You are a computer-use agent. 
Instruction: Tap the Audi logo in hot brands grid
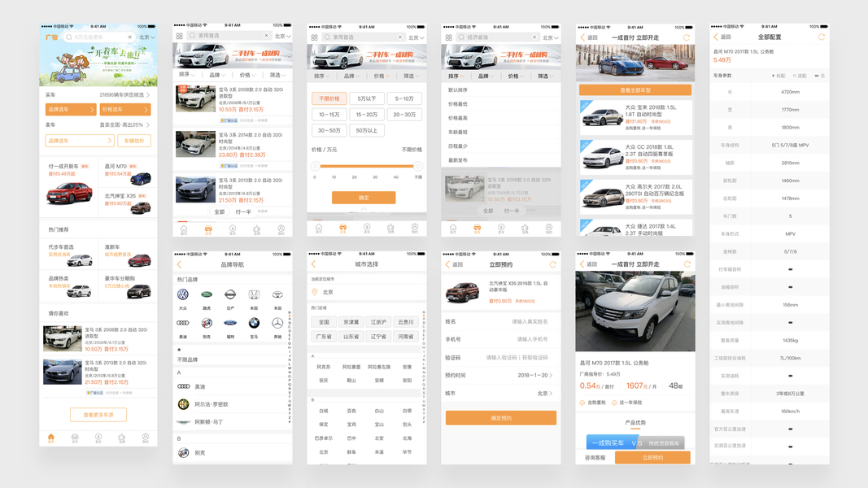click(x=183, y=323)
